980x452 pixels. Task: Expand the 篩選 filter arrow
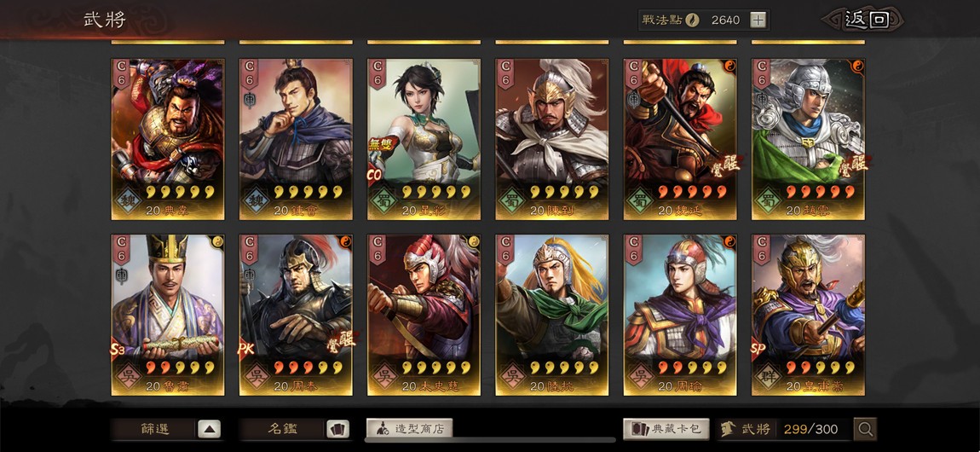(210, 429)
